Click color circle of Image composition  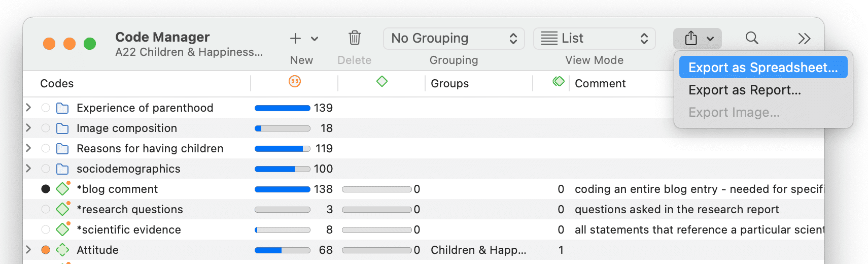46,128
